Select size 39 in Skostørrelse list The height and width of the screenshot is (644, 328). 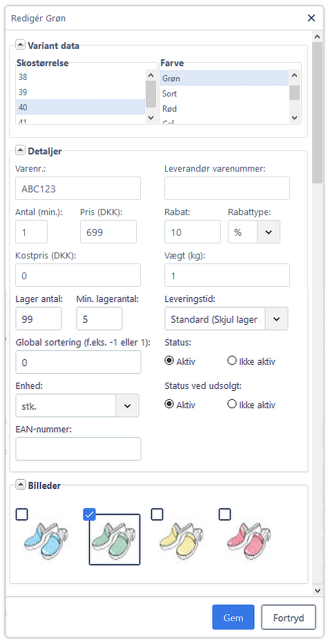coord(81,92)
